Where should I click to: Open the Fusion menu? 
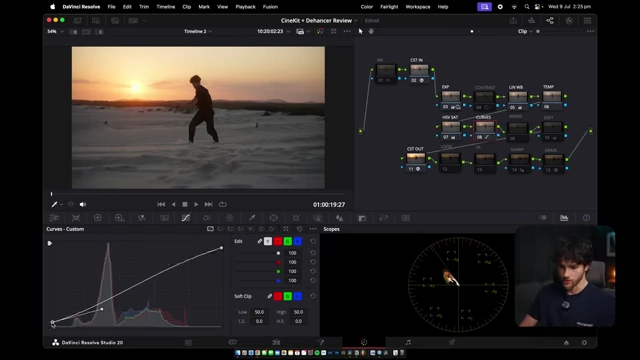pyautogui.click(x=270, y=7)
